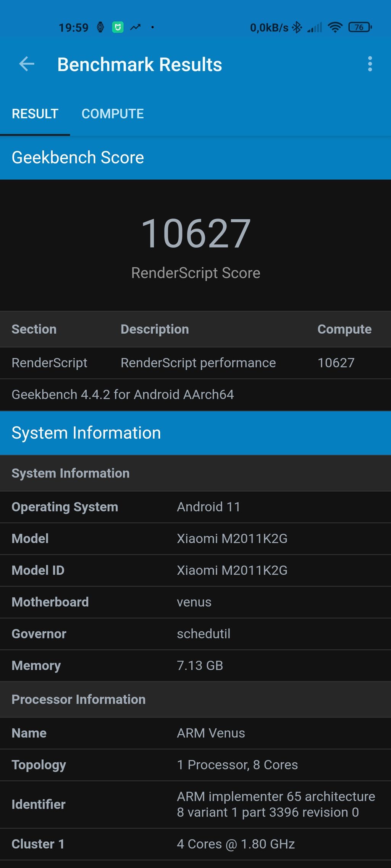Tap the trending chart notification icon
The width and height of the screenshot is (391, 868).
coord(135,27)
